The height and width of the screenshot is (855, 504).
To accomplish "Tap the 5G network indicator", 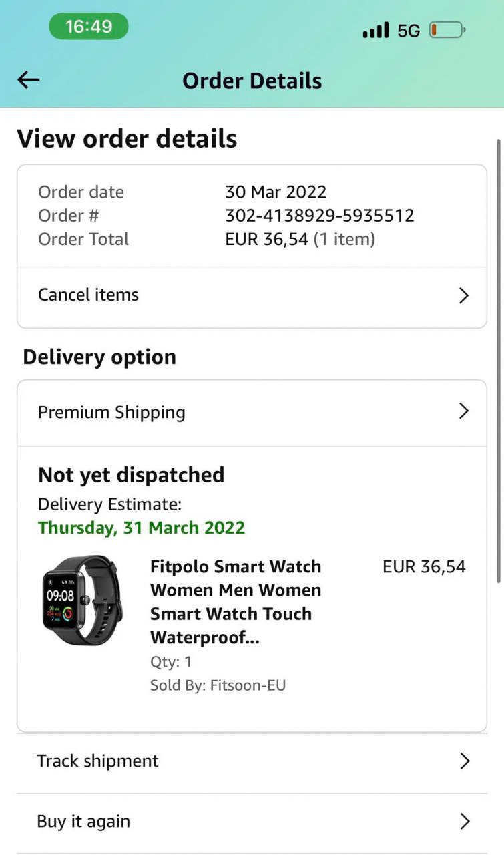I will pyautogui.click(x=409, y=31).
